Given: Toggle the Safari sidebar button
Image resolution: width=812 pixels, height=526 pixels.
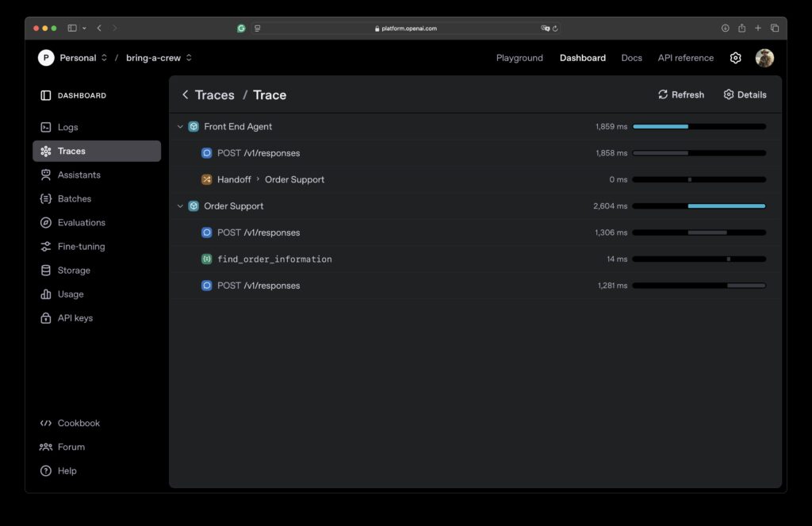Looking at the screenshot, I should pos(72,28).
